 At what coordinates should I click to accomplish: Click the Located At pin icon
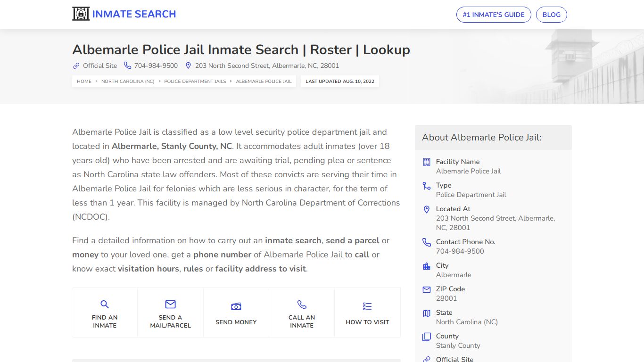coord(427,209)
